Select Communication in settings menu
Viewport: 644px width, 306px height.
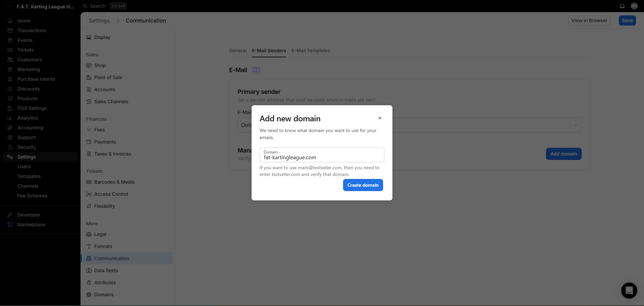click(x=127, y=258)
